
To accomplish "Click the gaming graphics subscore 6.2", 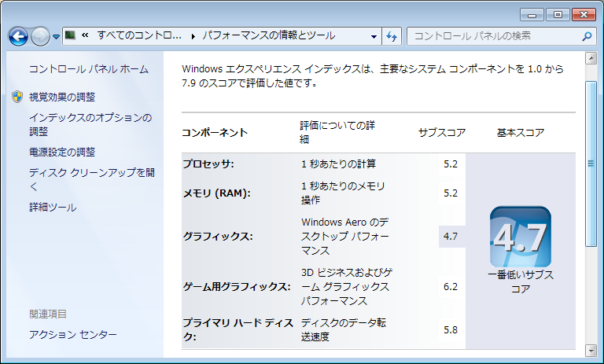I will tap(451, 287).
